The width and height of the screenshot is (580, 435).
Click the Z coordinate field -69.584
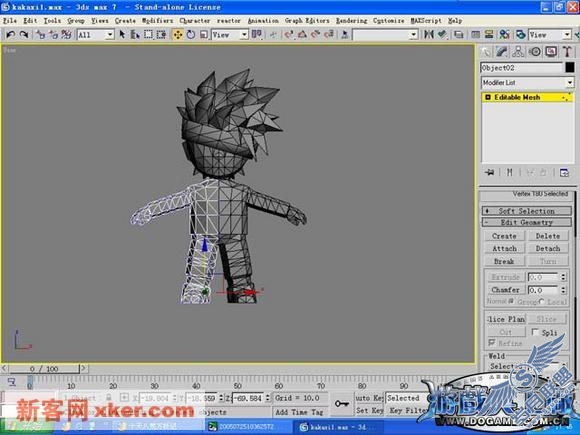click(x=247, y=398)
